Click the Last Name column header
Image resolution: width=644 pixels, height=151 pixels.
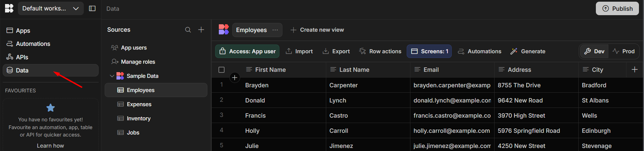368,70
